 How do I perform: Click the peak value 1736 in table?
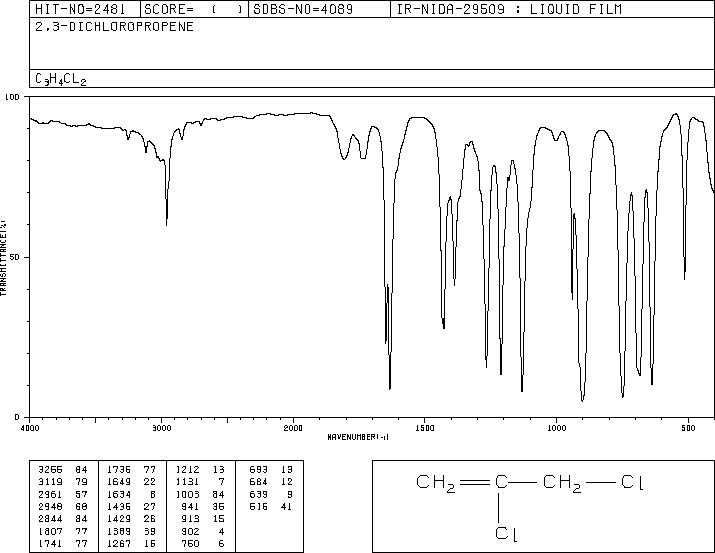pyautogui.click(x=119, y=470)
